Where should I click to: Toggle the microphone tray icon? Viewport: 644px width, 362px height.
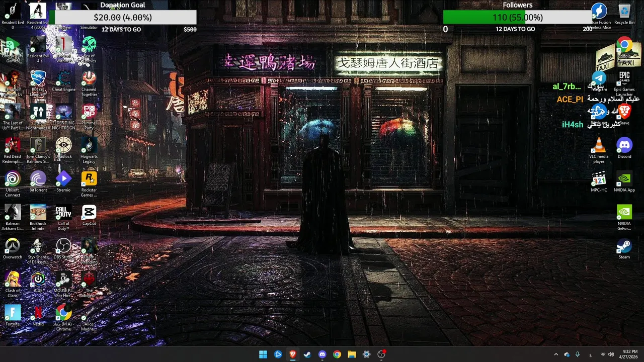pos(578,354)
